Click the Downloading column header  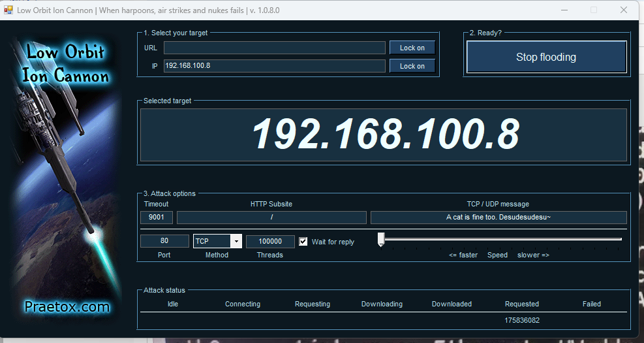pos(382,304)
